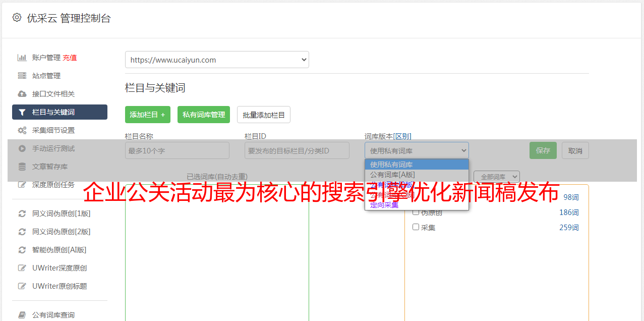
Task: Focus the 栏目名称 input field
Action: (x=177, y=150)
